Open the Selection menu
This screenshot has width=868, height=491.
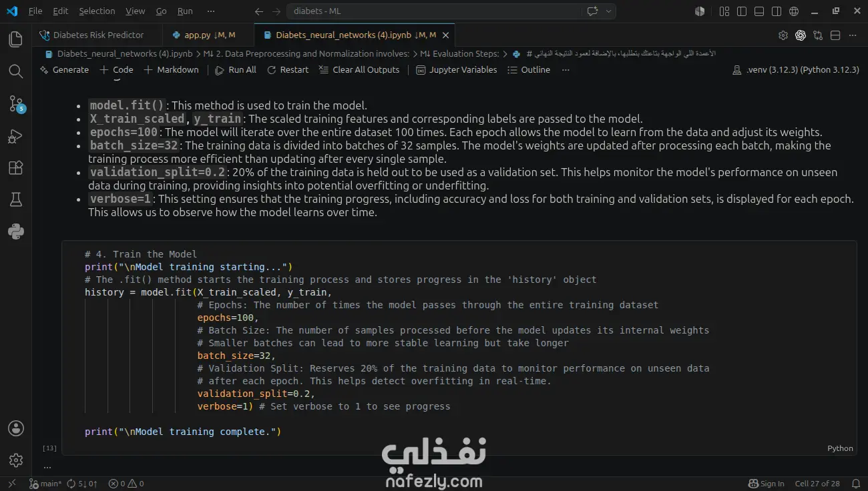pos(97,11)
